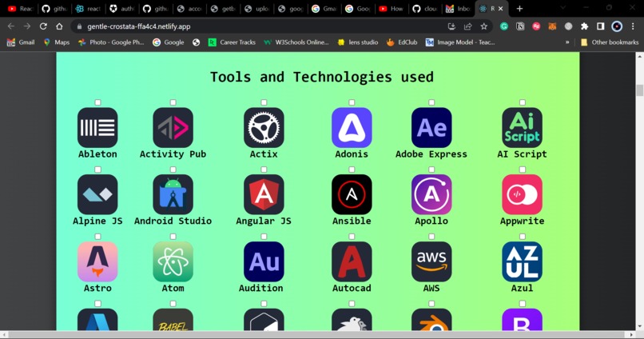Click the Alpine JS icon
Image resolution: width=644 pixels, height=339 pixels.
click(x=97, y=195)
